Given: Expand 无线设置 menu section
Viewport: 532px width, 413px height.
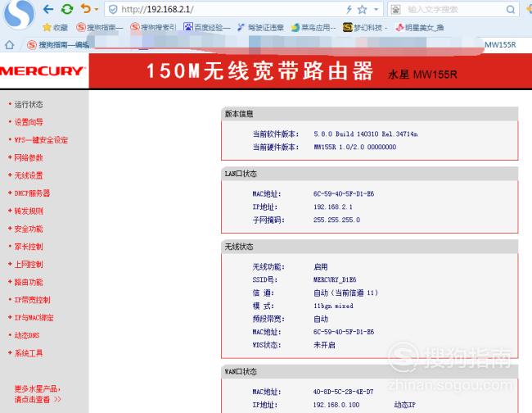Looking at the screenshot, I should [29, 175].
